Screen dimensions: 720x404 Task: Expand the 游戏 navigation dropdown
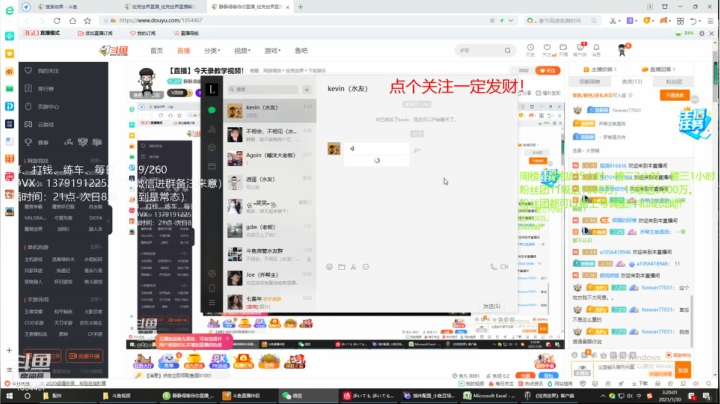pyautogui.click(x=272, y=51)
